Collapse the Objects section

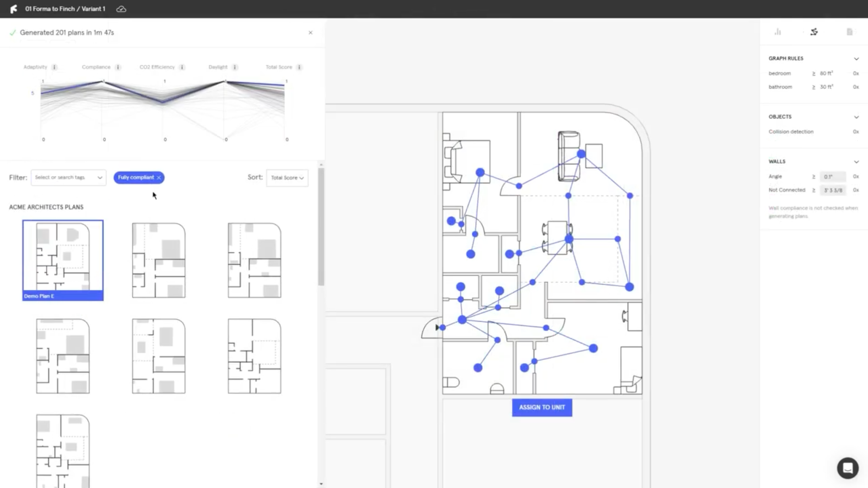[x=856, y=117]
